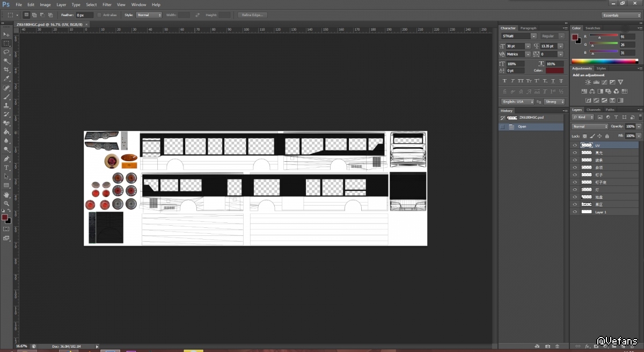
Task: Switch to the Channels tab
Action: point(594,110)
